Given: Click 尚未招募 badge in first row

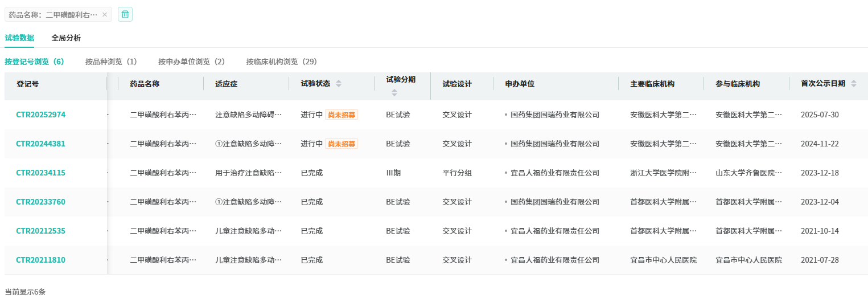Looking at the screenshot, I should tap(342, 115).
